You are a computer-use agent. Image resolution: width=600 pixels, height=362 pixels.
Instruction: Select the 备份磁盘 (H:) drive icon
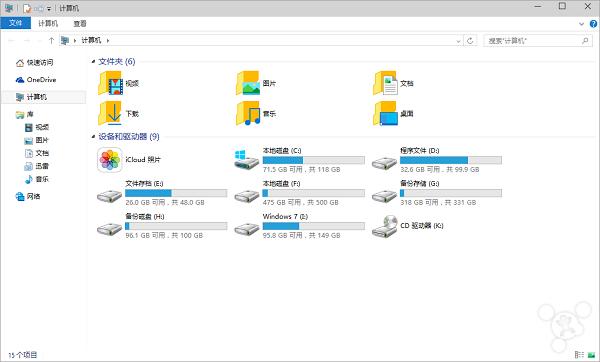(109, 229)
